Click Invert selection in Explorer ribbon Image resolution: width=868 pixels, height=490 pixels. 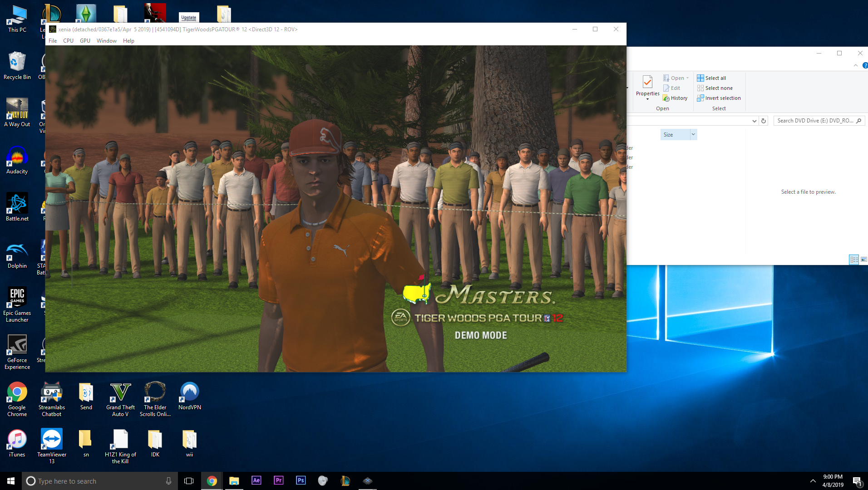click(719, 98)
